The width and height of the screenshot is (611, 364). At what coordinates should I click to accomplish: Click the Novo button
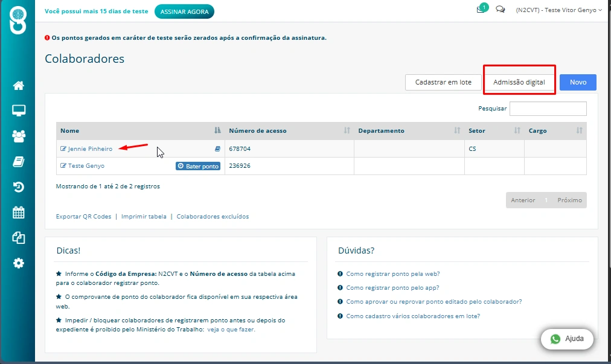tap(578, 82)
